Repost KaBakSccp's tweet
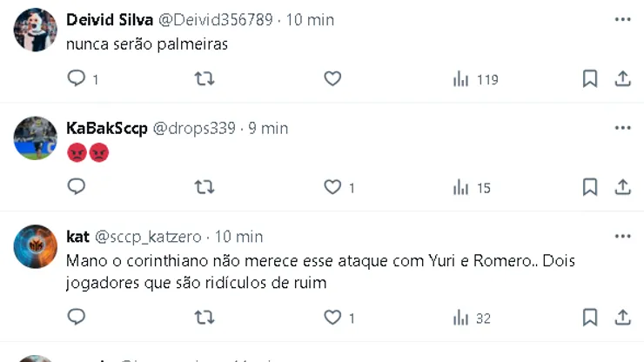The height and width of the screenshot is (362, 644). pos(204,187)
